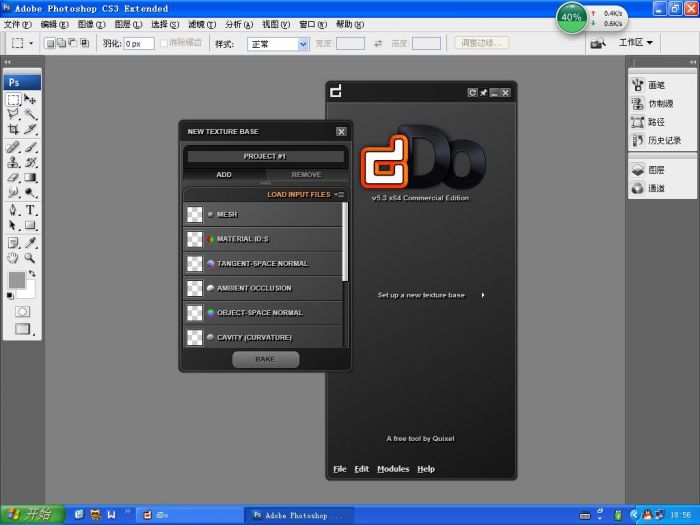This screenshot has height=525, width=700.
Task: Choose Subtract from Selection mode
Action: click(x=72, y=43)
